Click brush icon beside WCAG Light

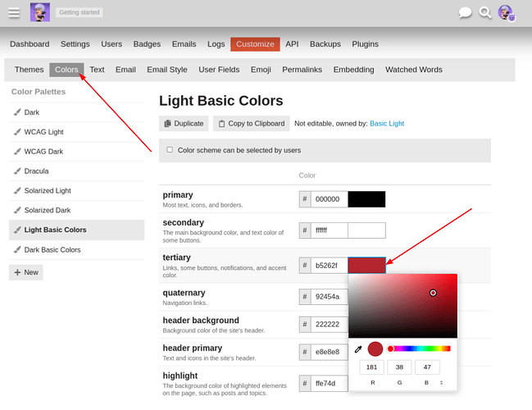17,132
